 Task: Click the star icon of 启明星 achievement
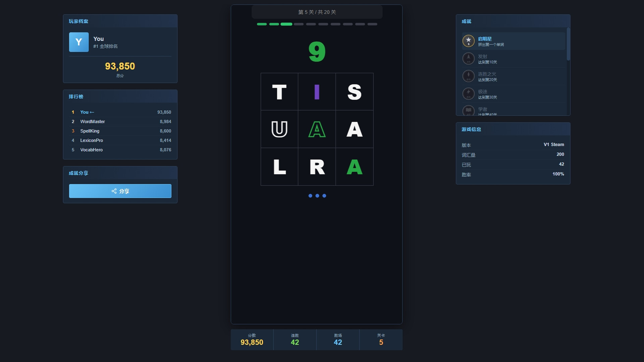[468, 41]
